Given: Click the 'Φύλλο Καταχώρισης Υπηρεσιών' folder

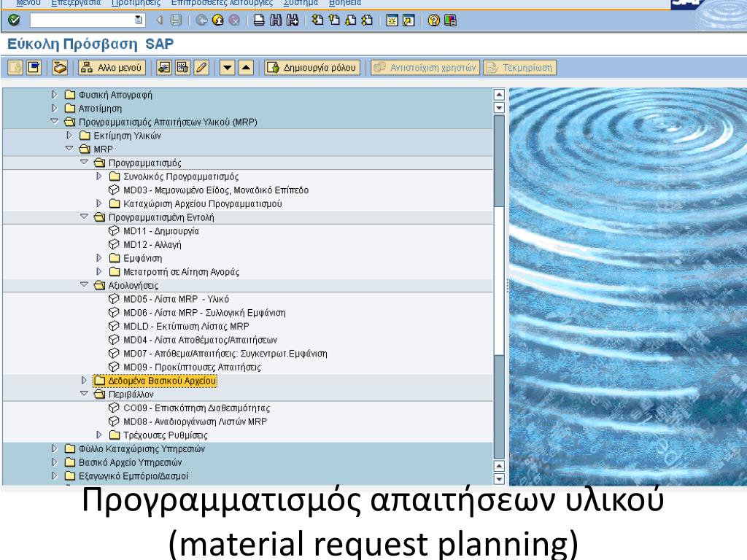Looking at the screenshot, I should point(142,448).
